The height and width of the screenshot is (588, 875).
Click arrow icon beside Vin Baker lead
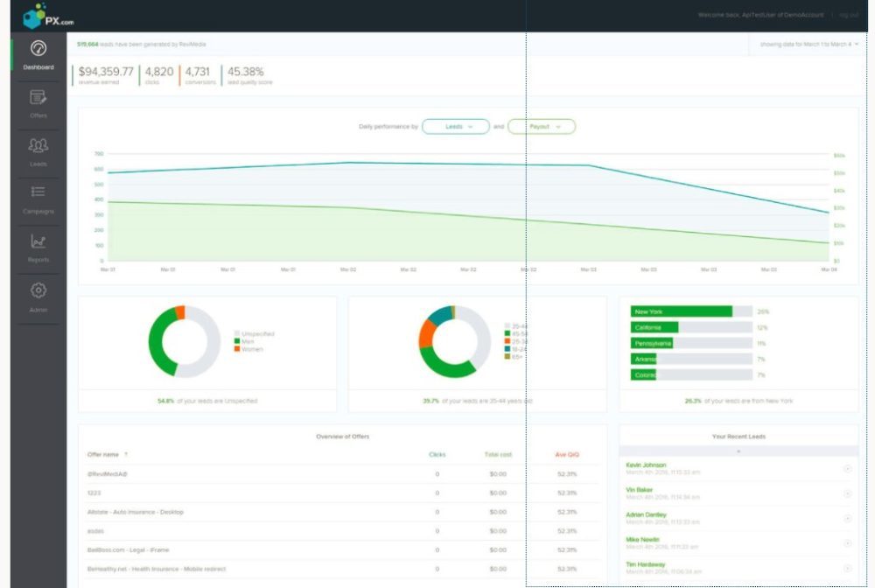click(847, 493)
